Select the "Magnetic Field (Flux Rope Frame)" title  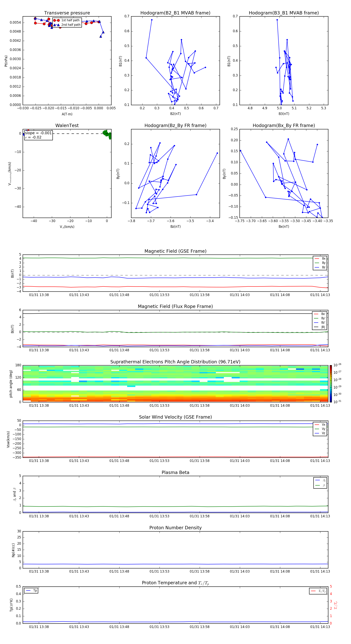pyautogui.click(x=175, y=307)
